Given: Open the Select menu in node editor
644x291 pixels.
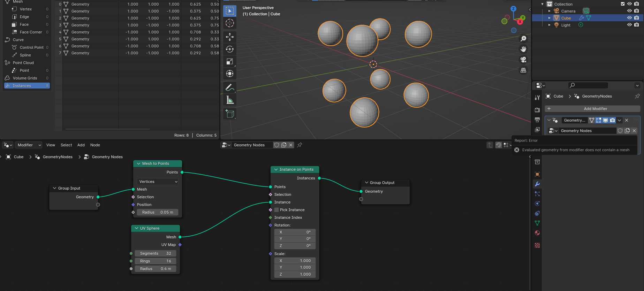Looking at the screenshot, I should [66, 145].
